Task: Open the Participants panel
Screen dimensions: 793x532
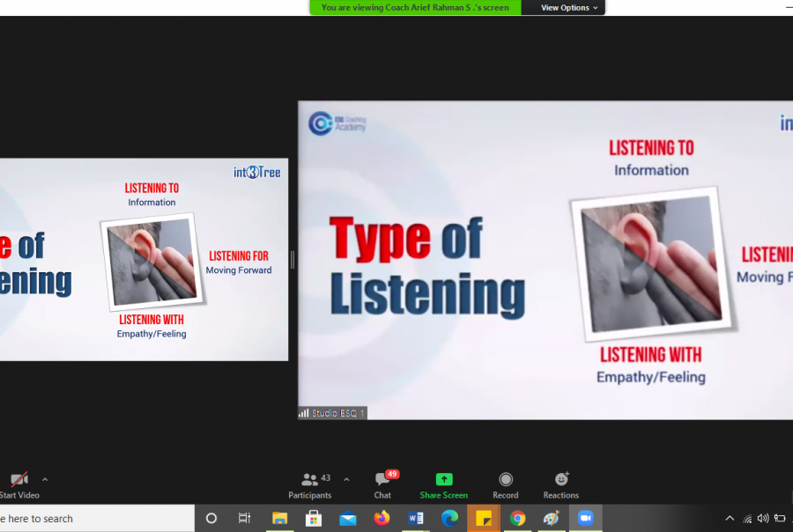Action: pyautogui.click(x=310, y=484)
